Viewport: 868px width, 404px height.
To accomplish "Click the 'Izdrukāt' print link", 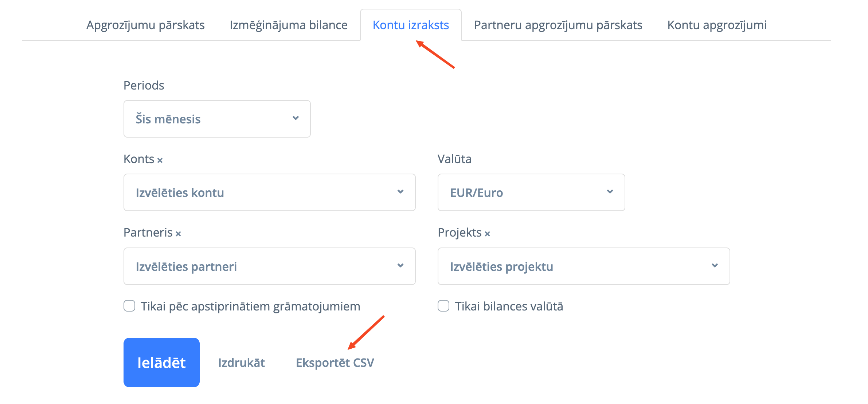I will point(241,363).
